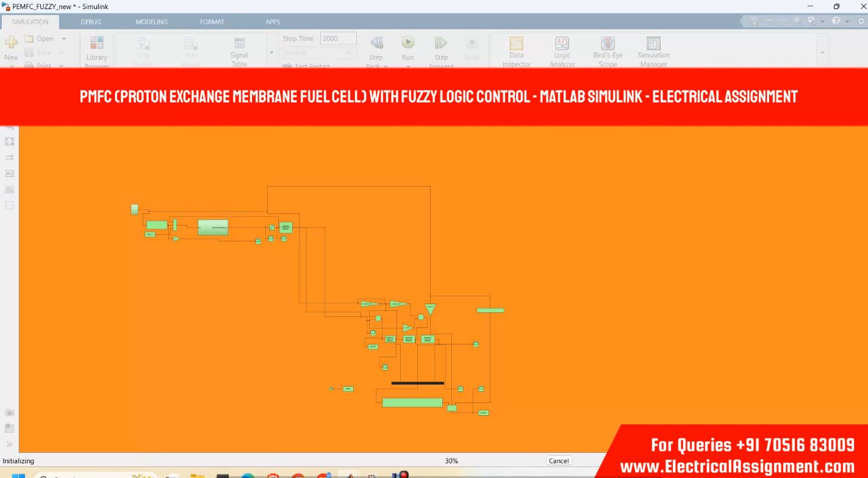
Task: Open the Signal Table
Action: coord(239,45)
